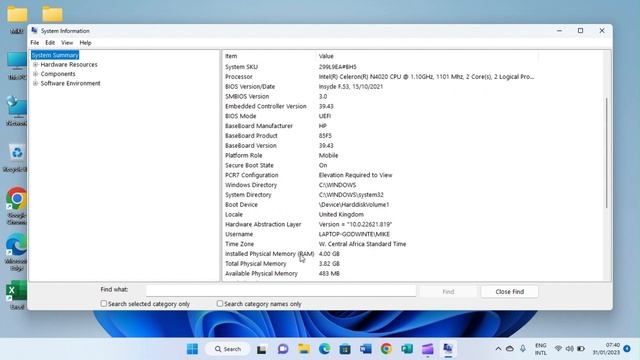The width and height of the screenshot is (640, 360).
Task: Select Components label in tree
Action: 58,74
